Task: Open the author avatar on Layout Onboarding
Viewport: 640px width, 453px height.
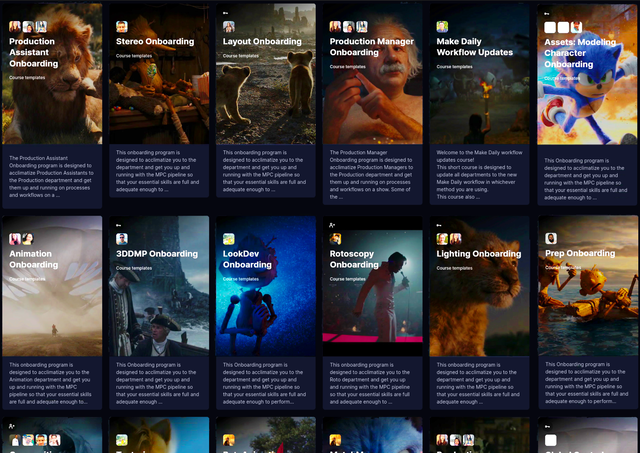Action: (229, 27)
